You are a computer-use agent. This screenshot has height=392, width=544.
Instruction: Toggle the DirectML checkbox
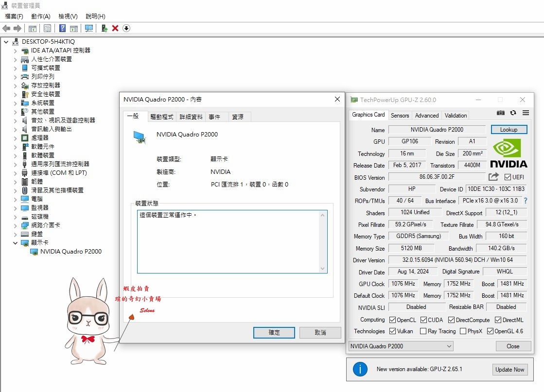(x=498, y=320)
